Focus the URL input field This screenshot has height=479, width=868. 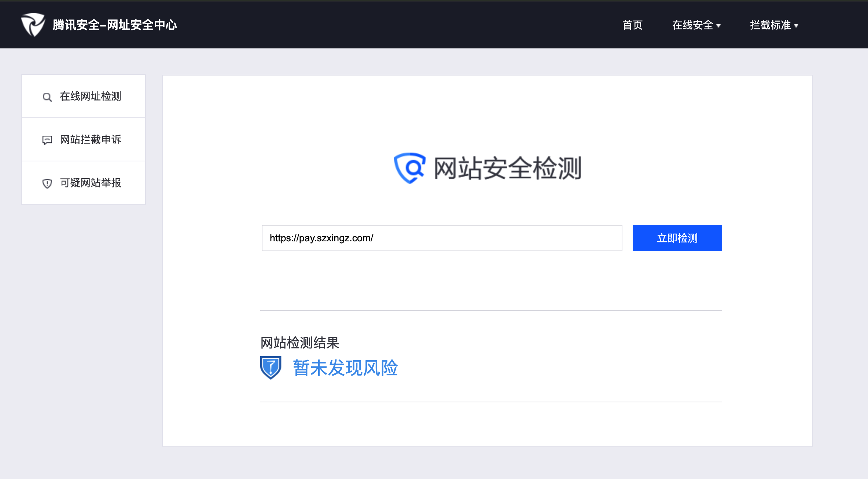pyautogui.click(x=441, y=238)
